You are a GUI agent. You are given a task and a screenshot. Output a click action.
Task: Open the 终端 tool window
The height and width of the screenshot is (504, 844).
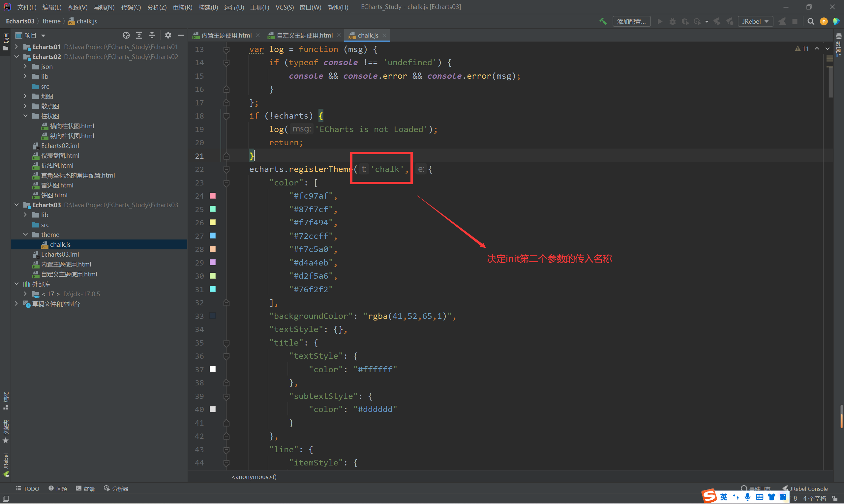[85, 489]
